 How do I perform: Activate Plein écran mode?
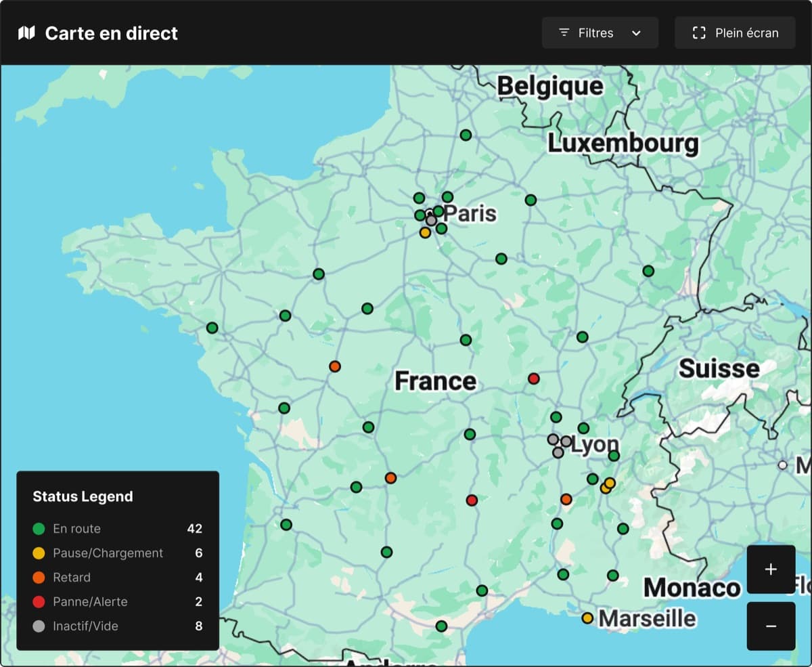(736, 32)
